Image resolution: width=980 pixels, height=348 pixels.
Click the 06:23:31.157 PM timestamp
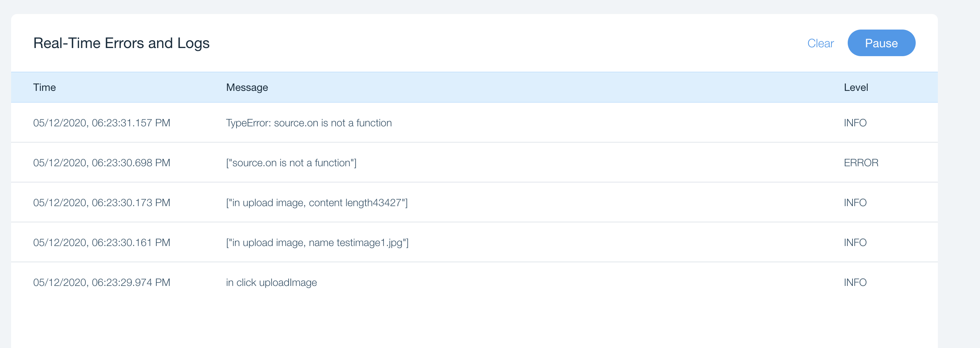(x=102, y=123)
